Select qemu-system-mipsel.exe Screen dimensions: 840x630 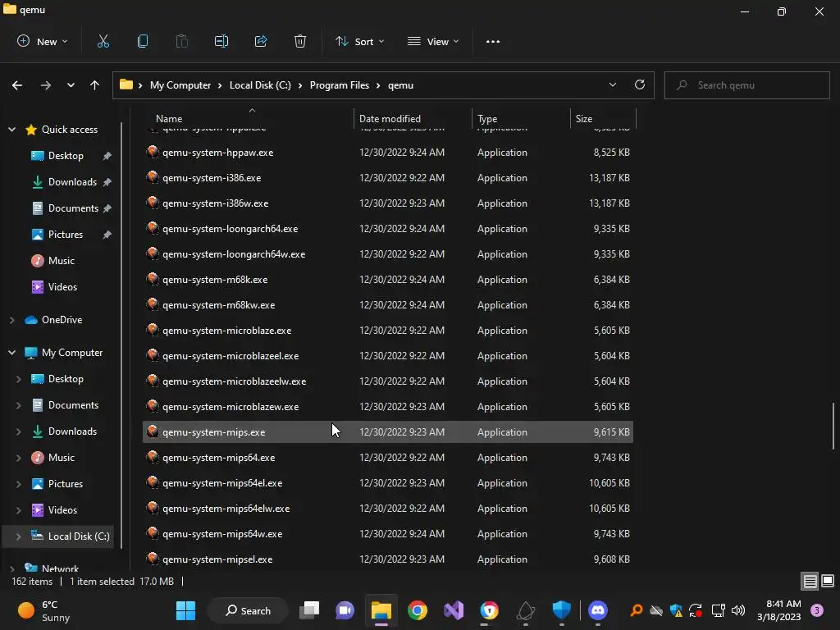pos(388,559)
